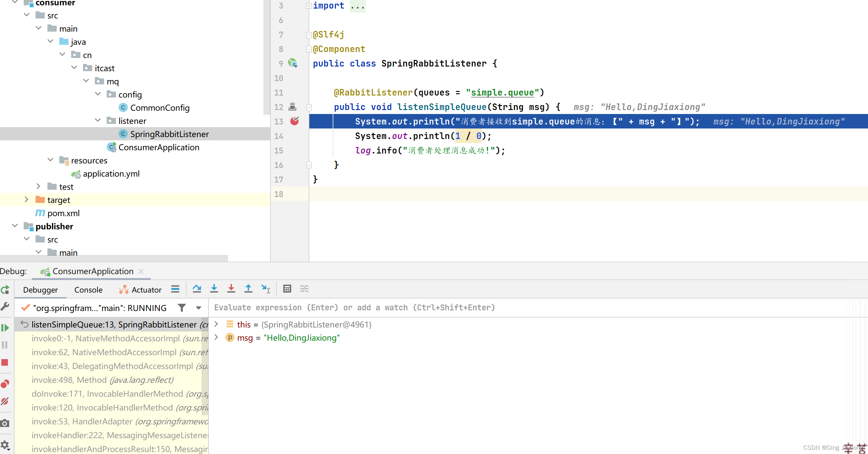Switch to the Console tab

(88, 290)
